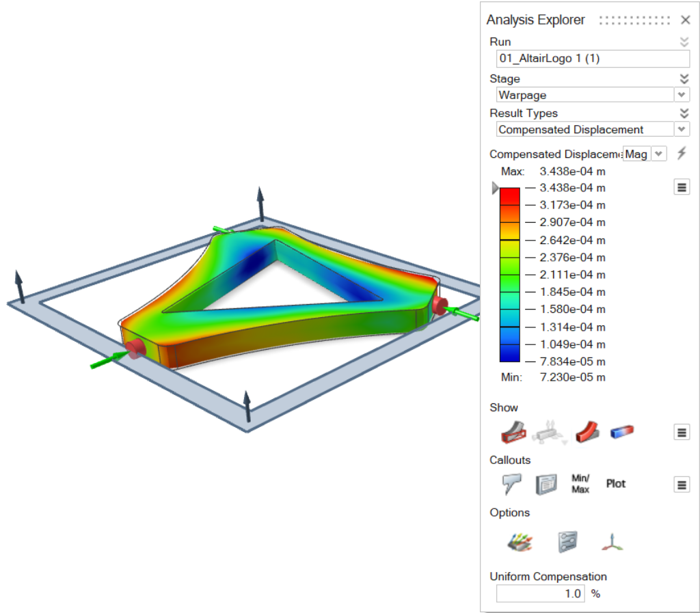Click the Uniform Compensation value field
This screenshot has height=613, width=700.
tap(540, 594)
